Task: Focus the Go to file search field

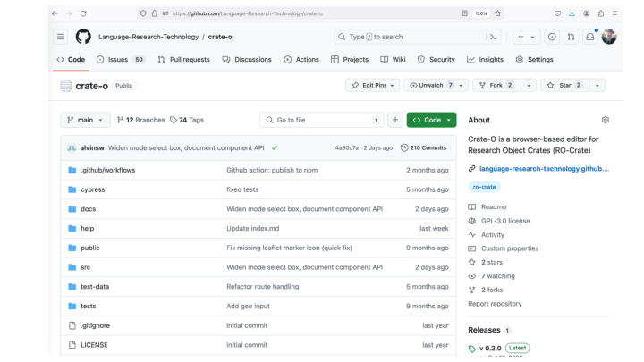Action: [322, 120]
